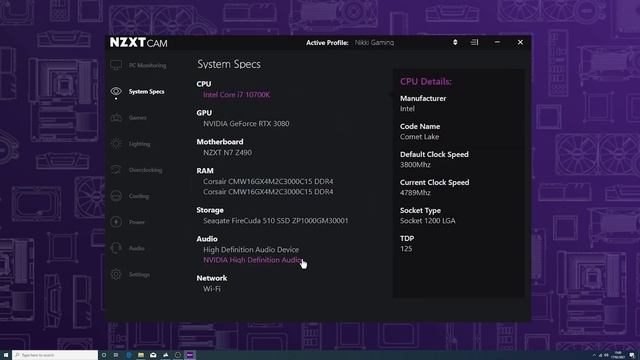Select NVIDIA GeForce RTX 3080 entry

tap(246, 124)
